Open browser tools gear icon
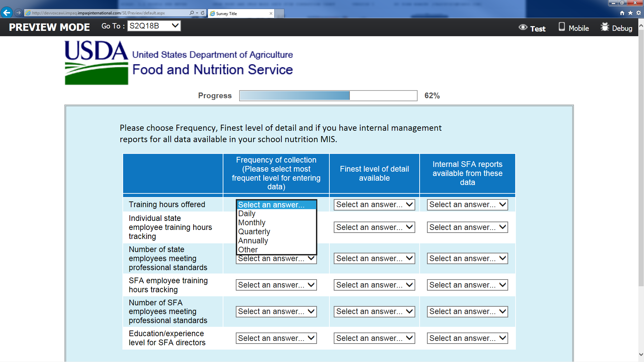644x362 pixels. click(639, 13)
